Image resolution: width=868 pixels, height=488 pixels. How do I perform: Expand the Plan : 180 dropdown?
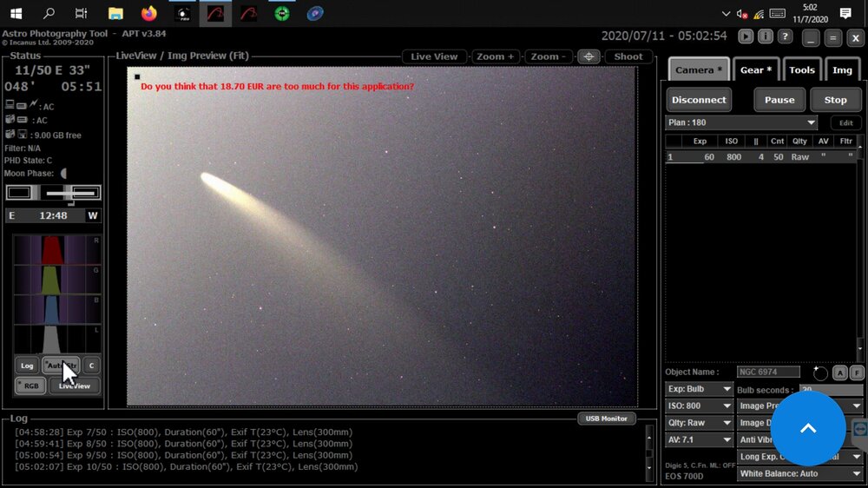(741, 123)
